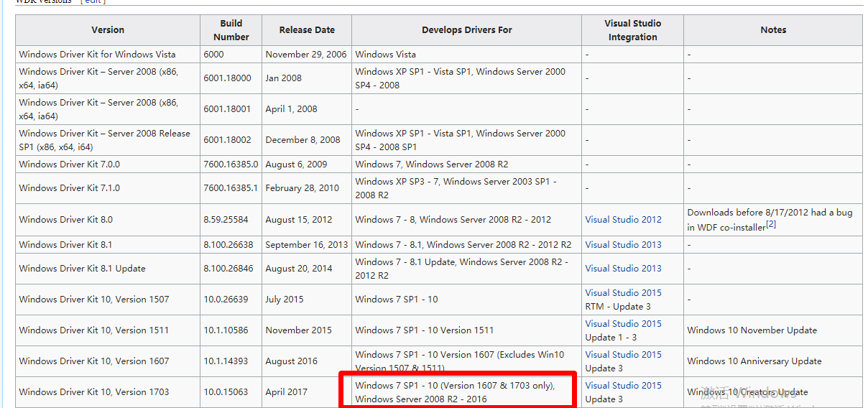Click release date November 2015
868x408 pixels.
[x=299, y=330]
